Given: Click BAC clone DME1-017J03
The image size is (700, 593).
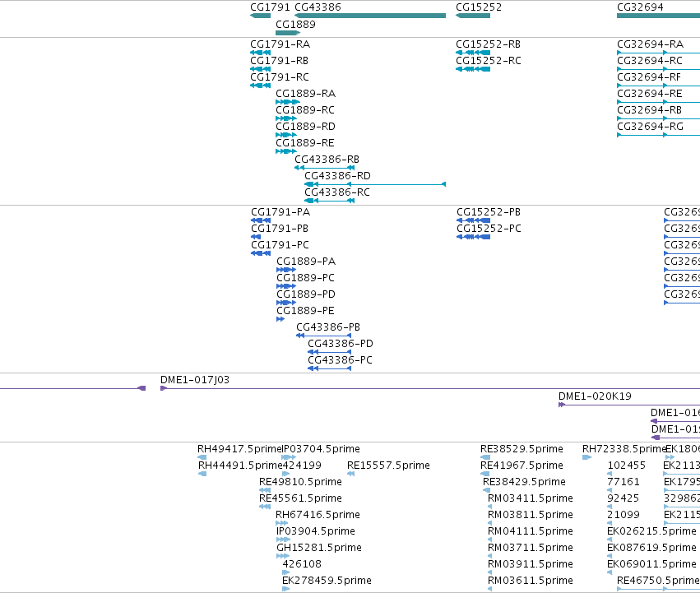Looking at the screenshot, I should click(x=195, y=380).
